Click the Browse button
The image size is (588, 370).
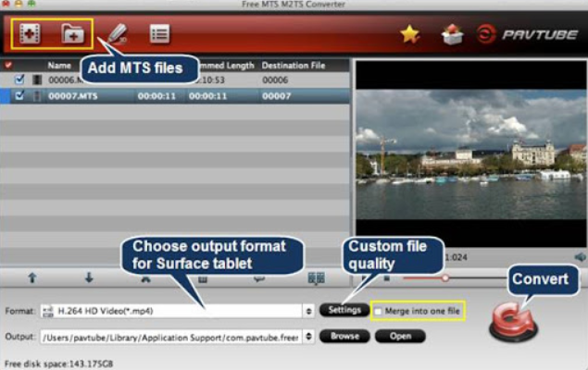click(x=344, y=337)
